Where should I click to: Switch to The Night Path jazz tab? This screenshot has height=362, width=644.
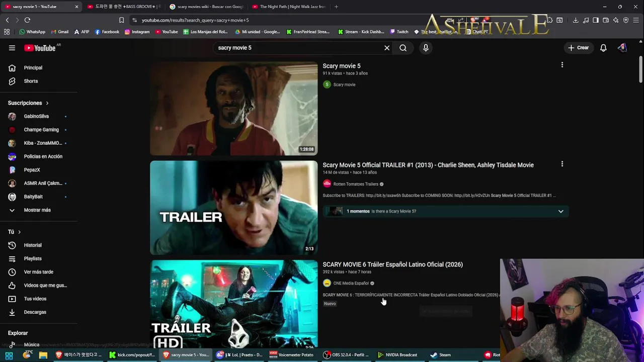[x=289, y=7]
